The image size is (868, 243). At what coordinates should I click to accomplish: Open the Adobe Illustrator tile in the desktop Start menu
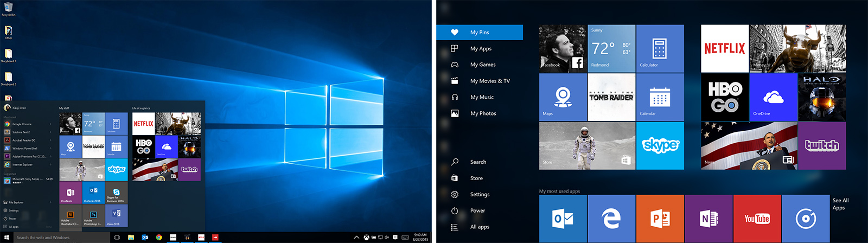pyautogui.click(x=71, y=215)
